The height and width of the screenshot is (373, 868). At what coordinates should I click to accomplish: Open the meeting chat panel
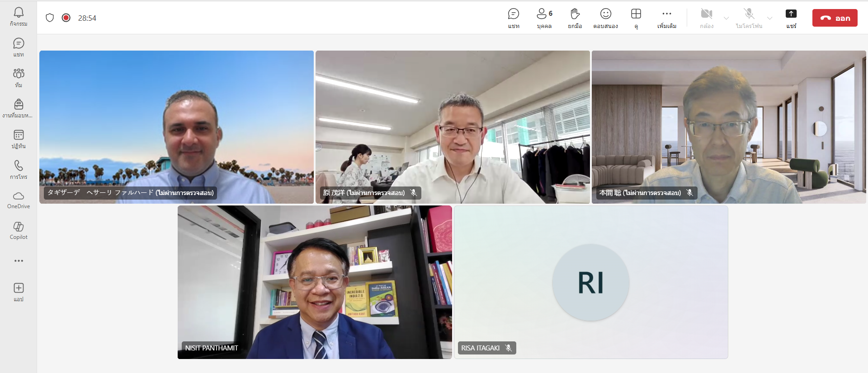513,18
